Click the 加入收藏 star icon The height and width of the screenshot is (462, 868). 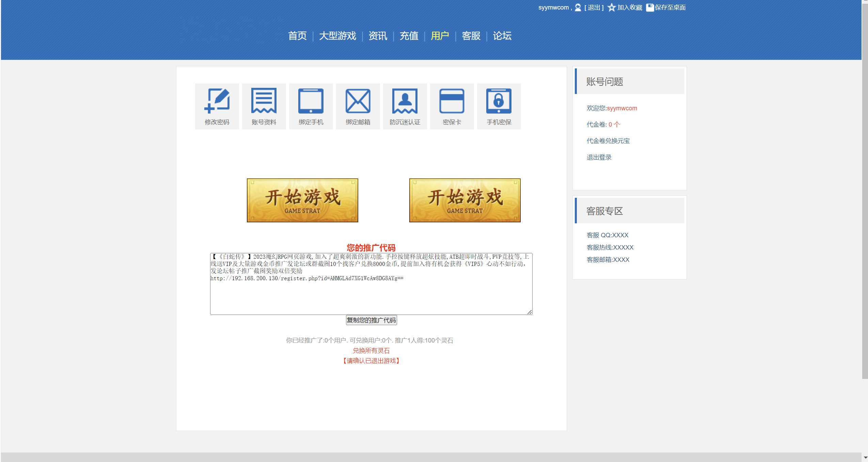click(x=611, y=7)
